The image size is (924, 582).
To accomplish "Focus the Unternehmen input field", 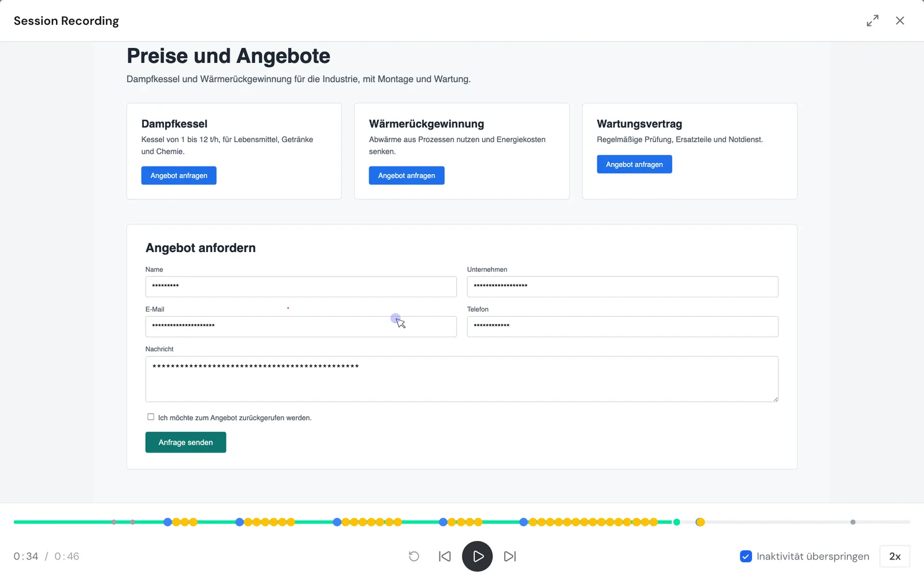I will [x=623, y=287].
